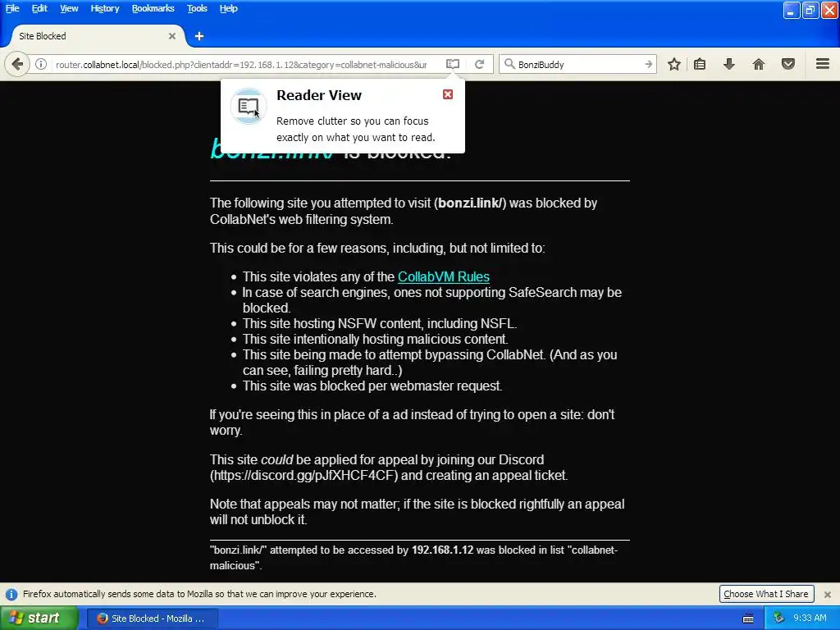Viewport: 840px width, 630px height.
Task: Toggle Reader View icon in the URL bar
Action: [x=453, y=64]
